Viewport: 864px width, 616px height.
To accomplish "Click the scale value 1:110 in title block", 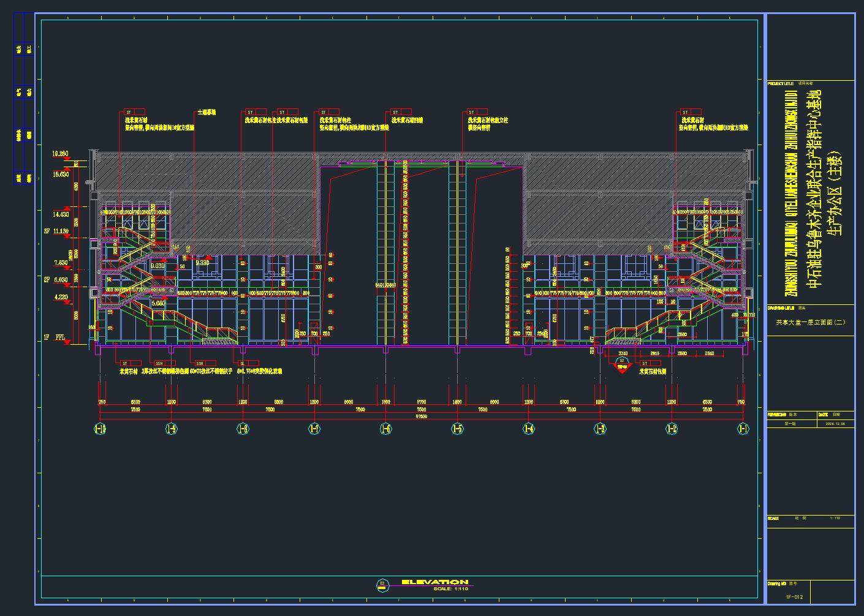I will point(835,519).
